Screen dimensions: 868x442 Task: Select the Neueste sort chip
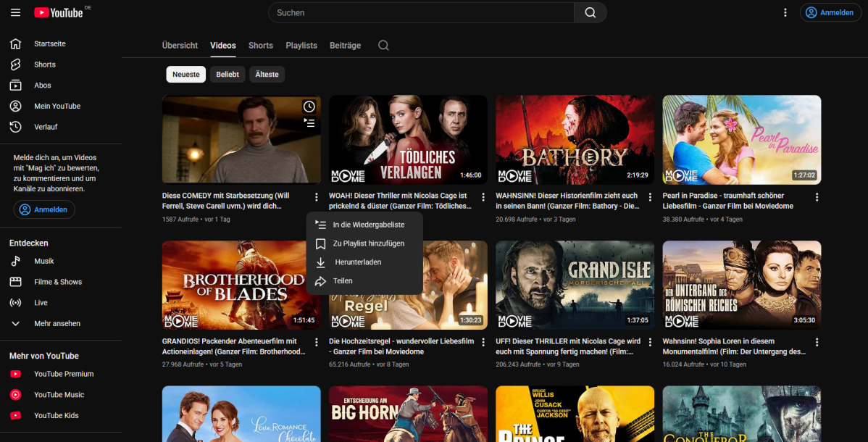(x=186, y=74)
